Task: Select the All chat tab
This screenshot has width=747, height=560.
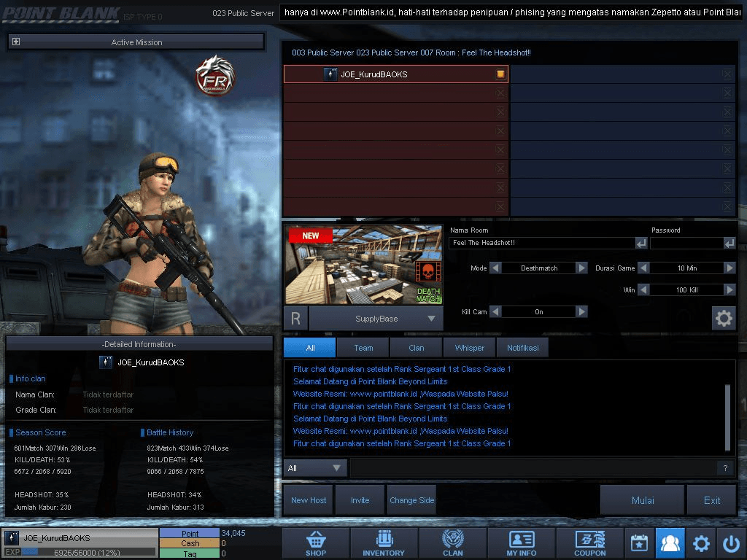Action: [x=309, y=348]
